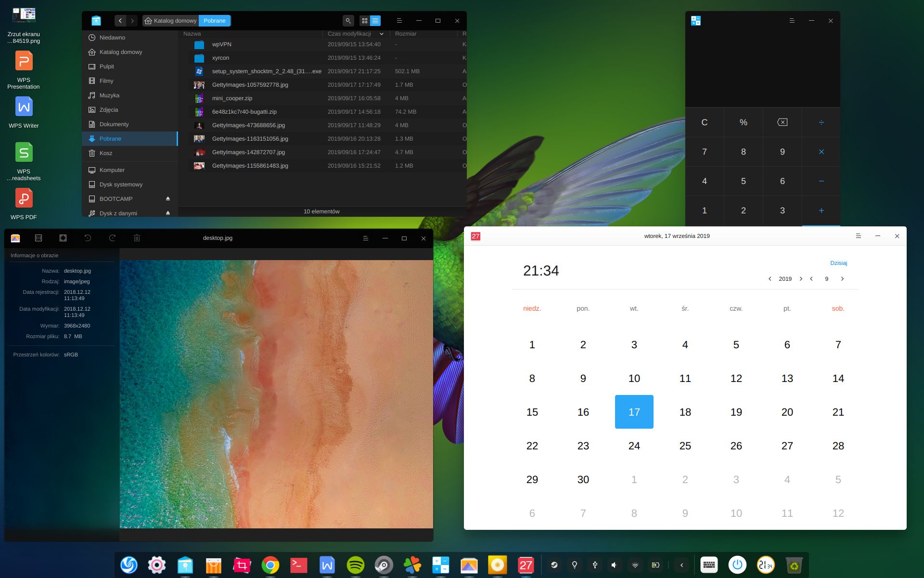Delete desktop.jpg using trash icon
This screenshot has width=924, height=578.
pyautogui.click(x=137, y=237)
